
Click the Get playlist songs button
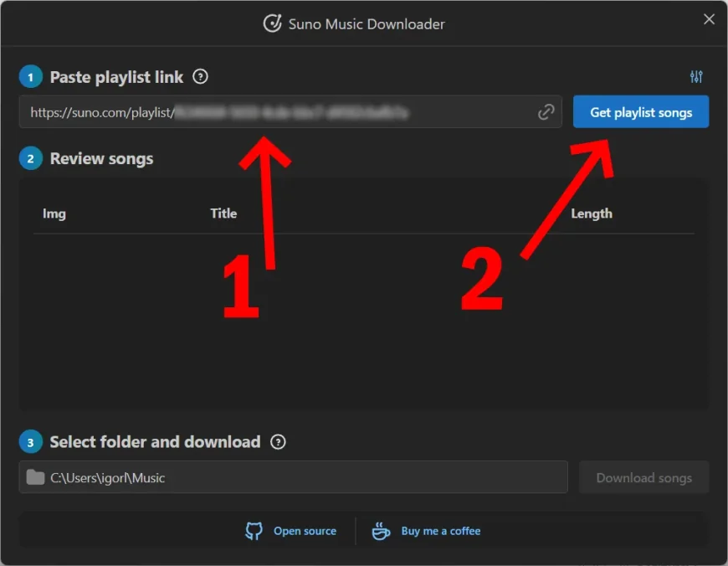(x=641, y=112)
